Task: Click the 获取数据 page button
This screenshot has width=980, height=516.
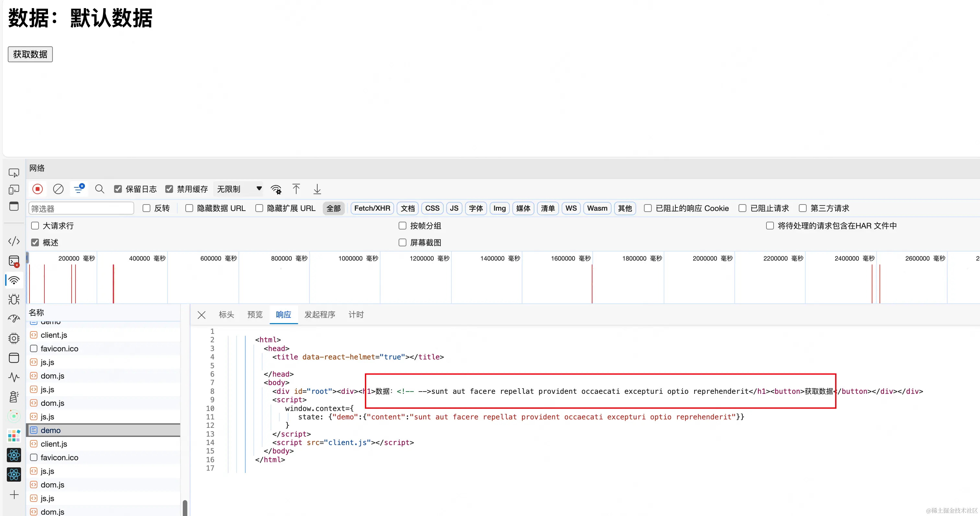Action: 30,54
